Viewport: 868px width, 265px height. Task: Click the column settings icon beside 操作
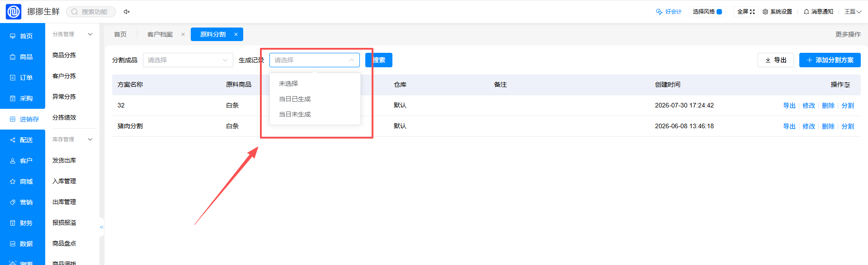click(847, 85)
